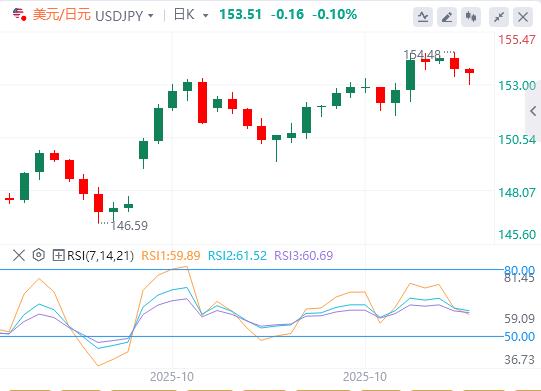The height and width of the screenshot is (391, 541).
Task: Click the 153.00 price axis label
Action: pyautogui.click(x=517, y=86)
